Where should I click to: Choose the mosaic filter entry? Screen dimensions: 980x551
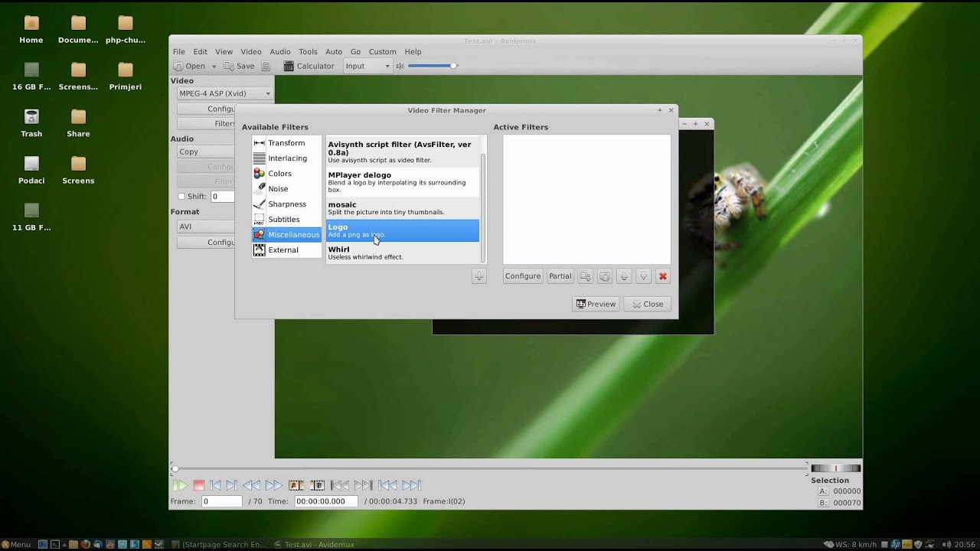click(403, 208)
